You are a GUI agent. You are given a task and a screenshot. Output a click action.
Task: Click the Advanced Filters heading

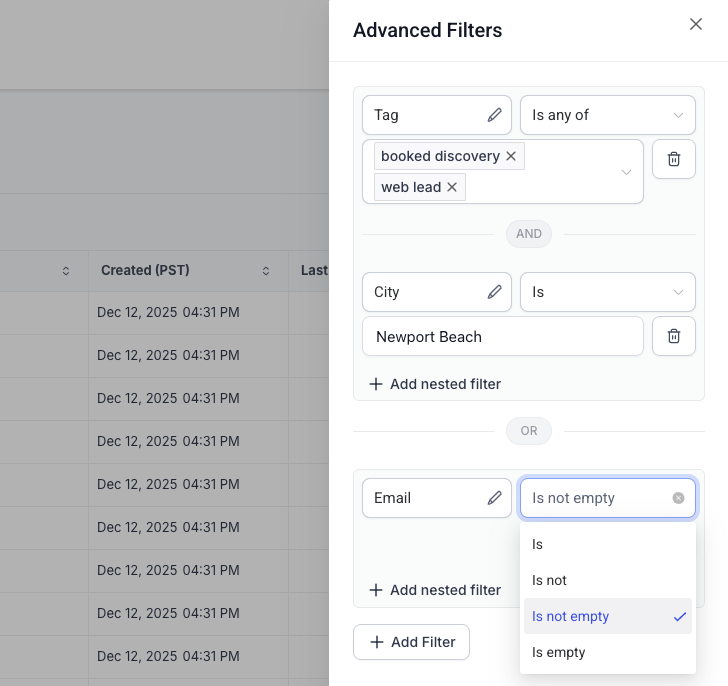[428, 30]
